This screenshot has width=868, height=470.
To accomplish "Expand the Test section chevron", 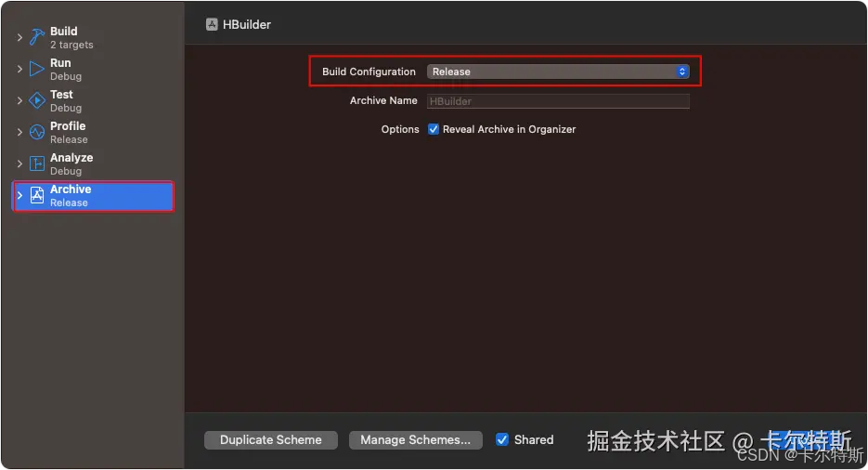I will (19, 100).
